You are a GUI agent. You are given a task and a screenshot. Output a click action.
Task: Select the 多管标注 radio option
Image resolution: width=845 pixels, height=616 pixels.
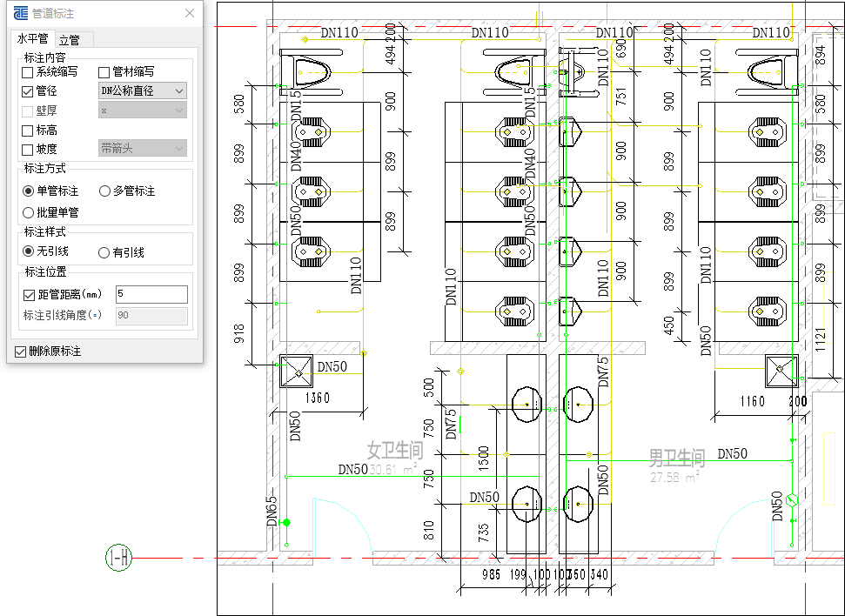(104, 191)
